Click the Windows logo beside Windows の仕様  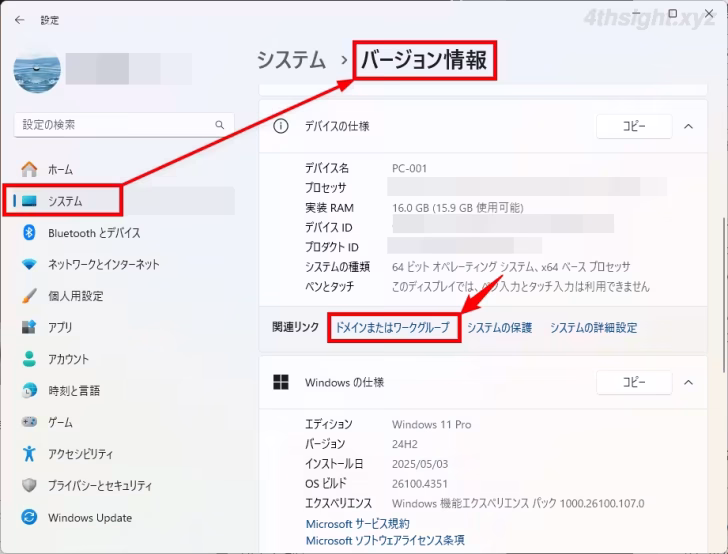(x=281, y=382)
